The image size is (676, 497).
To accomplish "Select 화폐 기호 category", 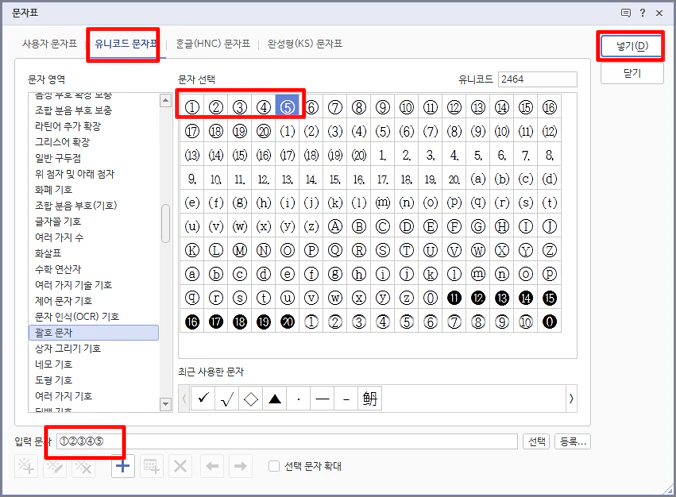I will pyautogui.click(x=53, y=190).
